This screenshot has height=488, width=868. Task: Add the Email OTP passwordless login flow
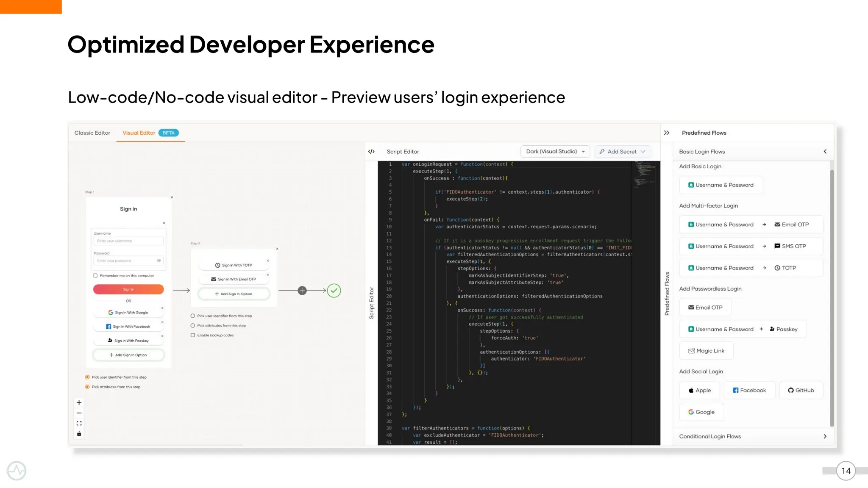[705, 308]
